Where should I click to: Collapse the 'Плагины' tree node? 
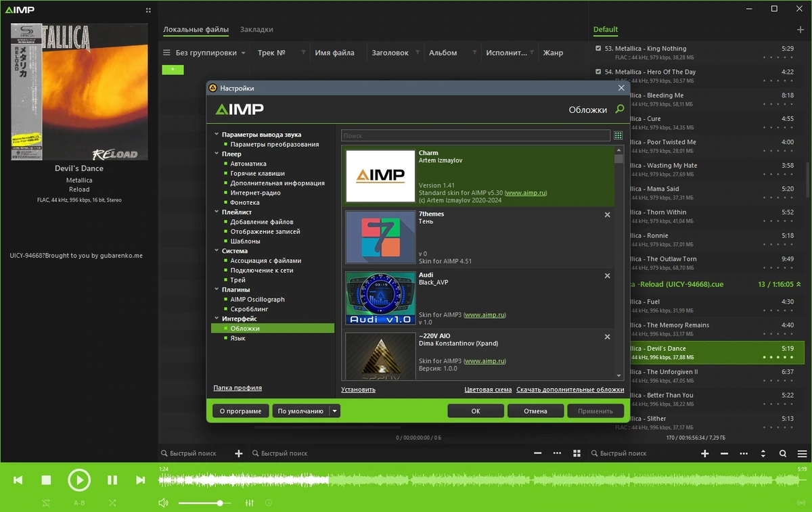[x=217, y=289]
